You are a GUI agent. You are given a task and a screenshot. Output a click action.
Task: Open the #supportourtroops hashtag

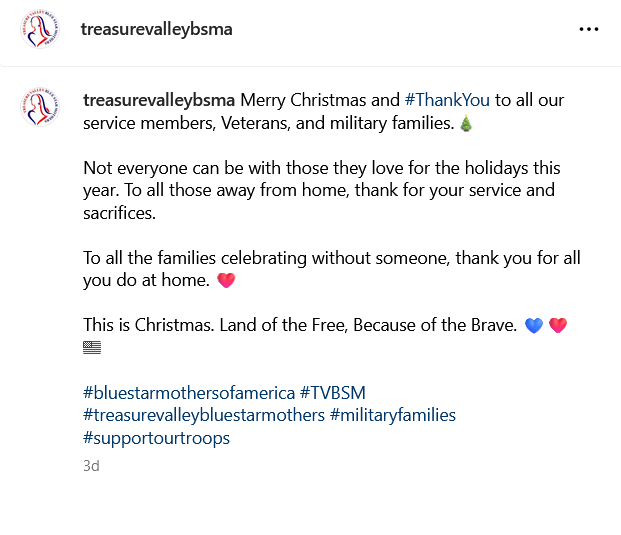pyautogui.click(x=156, y=438)
